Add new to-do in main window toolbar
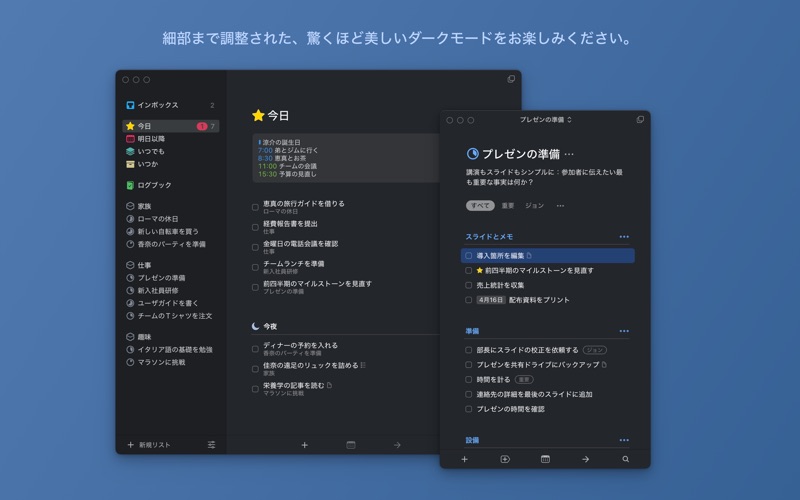 click(305, 445)
